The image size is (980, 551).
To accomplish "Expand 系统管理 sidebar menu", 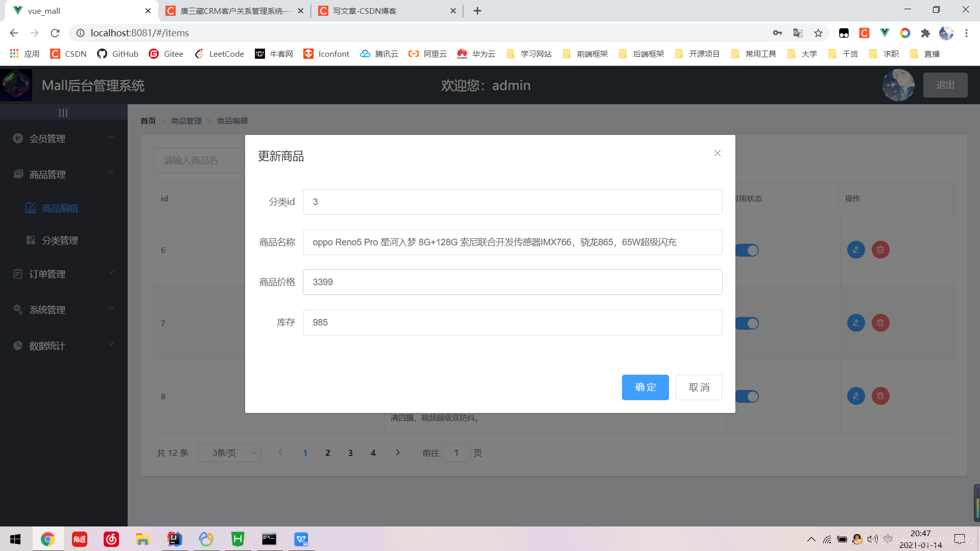I will click(64, 310).
